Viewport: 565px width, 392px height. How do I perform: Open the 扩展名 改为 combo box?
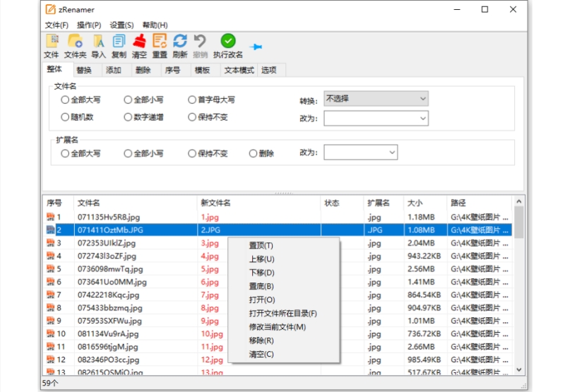(x=360, y=153)
